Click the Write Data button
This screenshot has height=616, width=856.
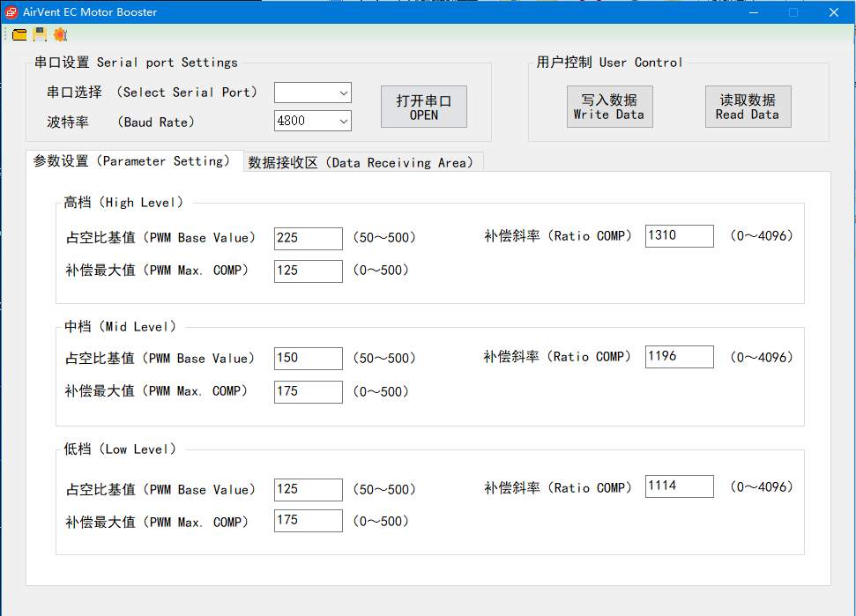tap(609, 107)
